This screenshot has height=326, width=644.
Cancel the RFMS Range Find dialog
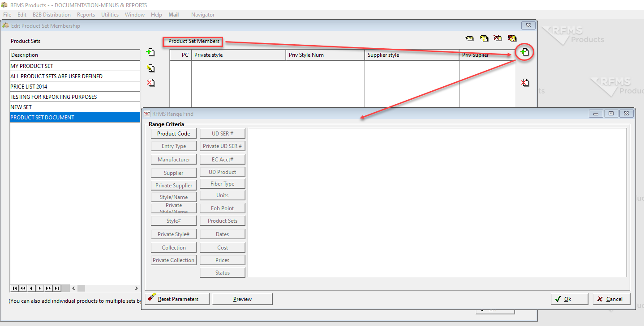[612, 299]
